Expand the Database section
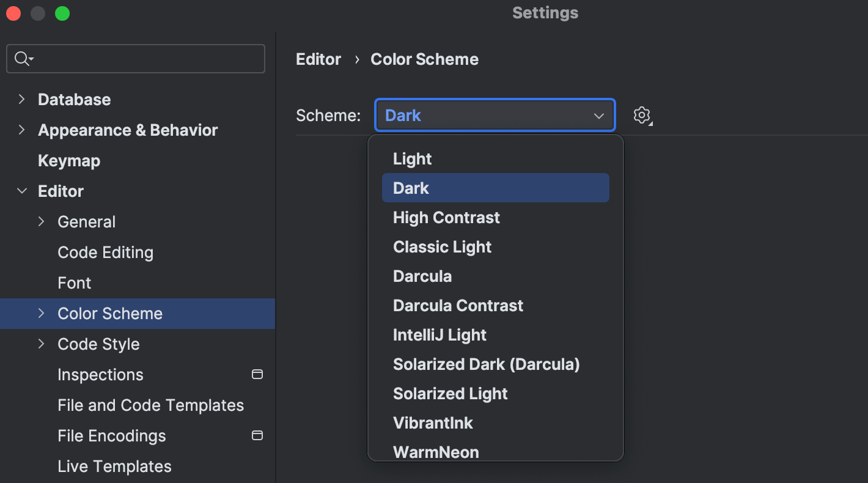Screen dimensions: 868x483 22,99
